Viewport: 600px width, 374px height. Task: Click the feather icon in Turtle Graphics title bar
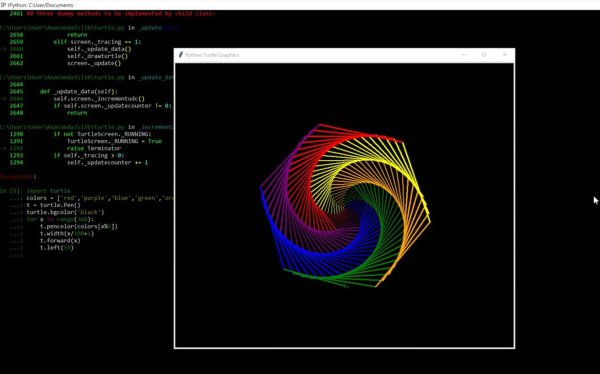[181, 55]
